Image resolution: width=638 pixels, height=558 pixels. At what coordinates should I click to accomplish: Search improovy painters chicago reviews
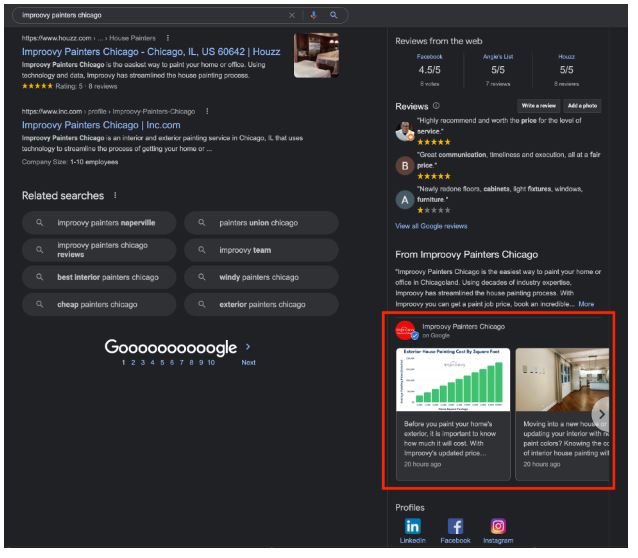coord(100,252)
